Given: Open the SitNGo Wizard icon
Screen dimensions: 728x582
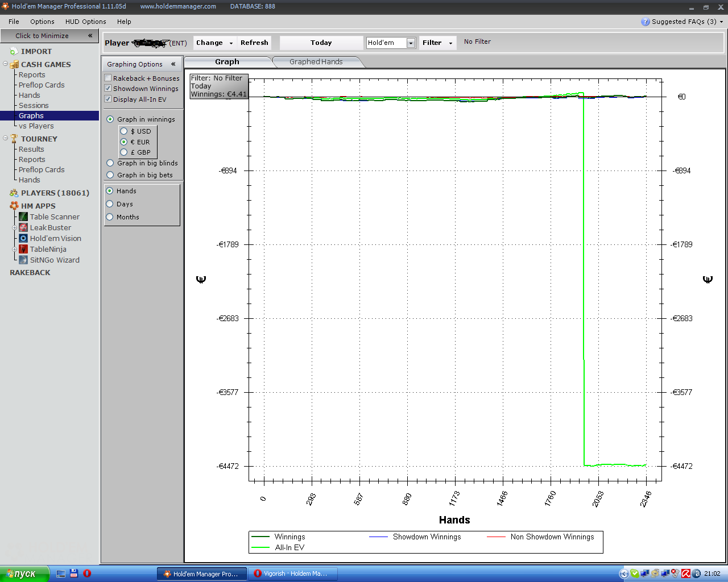Looking at the screenshot, I should pos(23,260).
